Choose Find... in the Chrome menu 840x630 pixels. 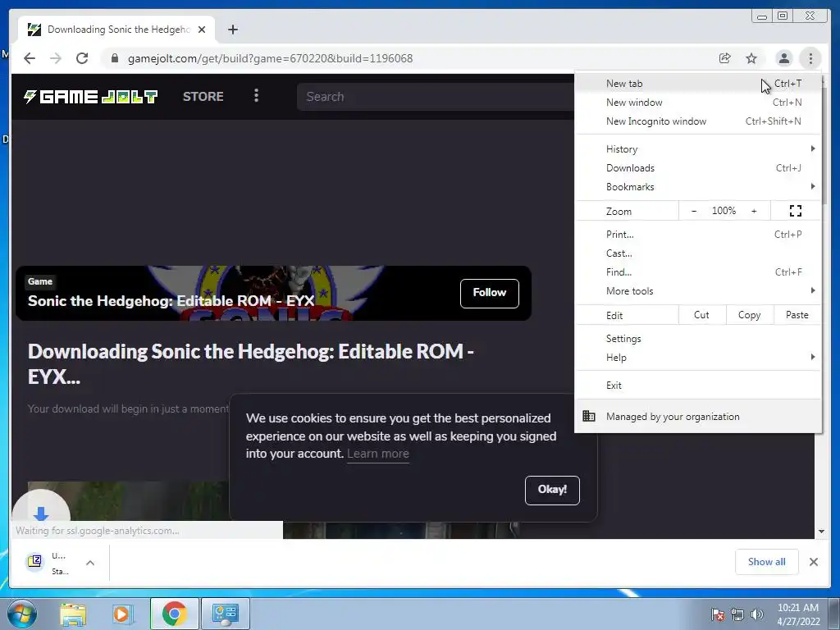(x=698, y=272)
